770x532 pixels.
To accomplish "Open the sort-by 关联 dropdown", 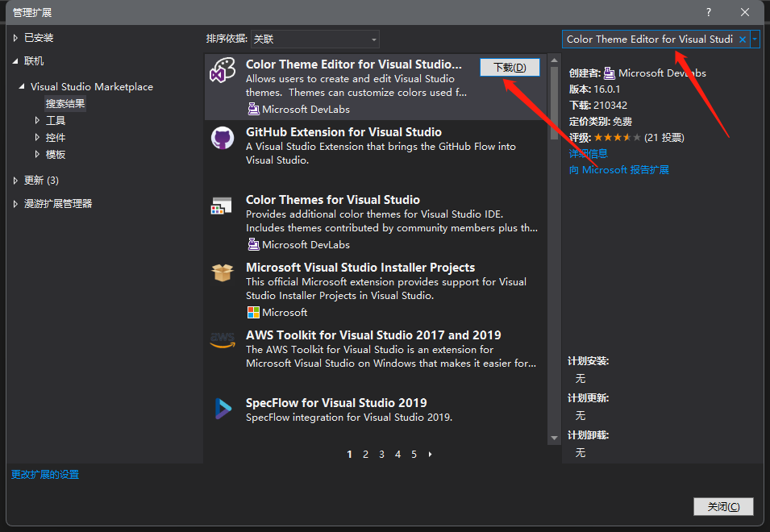I will [x=314, y=39].
